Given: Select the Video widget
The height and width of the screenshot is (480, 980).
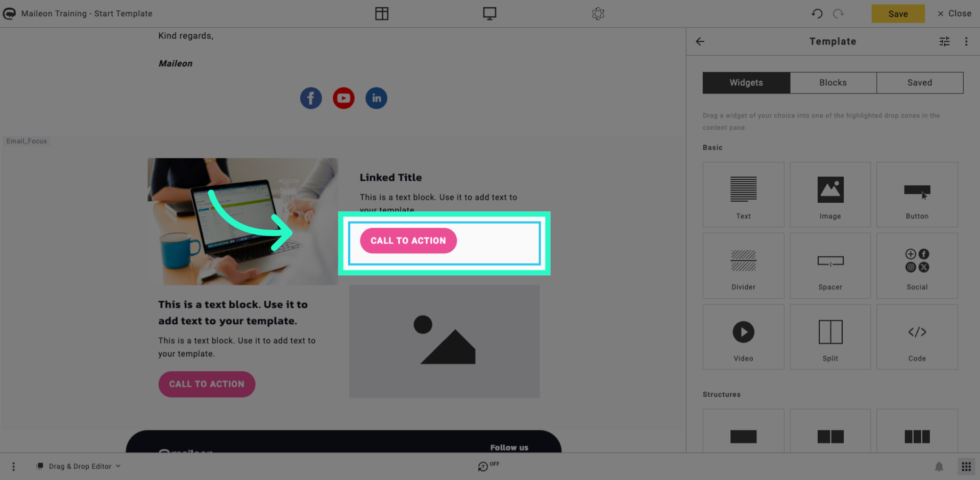Looking at the screenshot, I should pos(743,337).
